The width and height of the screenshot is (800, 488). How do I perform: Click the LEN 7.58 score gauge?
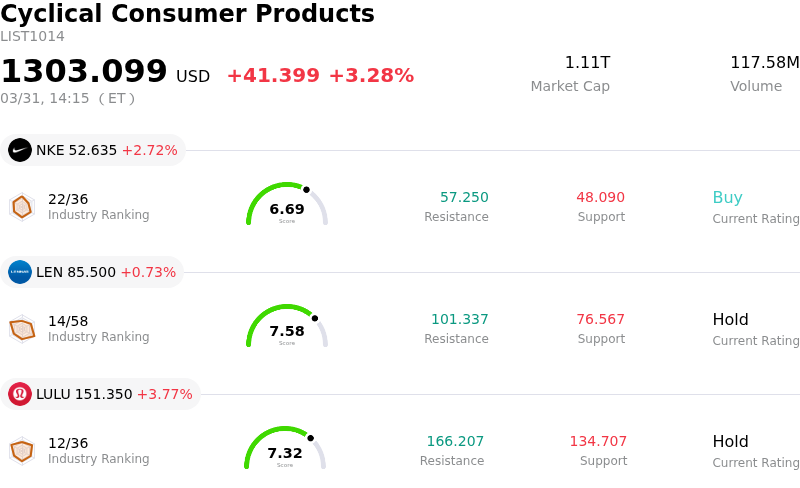tap(287, 327)
